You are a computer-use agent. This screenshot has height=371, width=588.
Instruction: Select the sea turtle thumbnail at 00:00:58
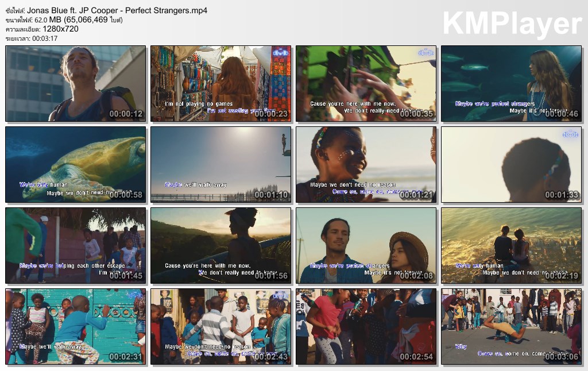coord(75,164)
